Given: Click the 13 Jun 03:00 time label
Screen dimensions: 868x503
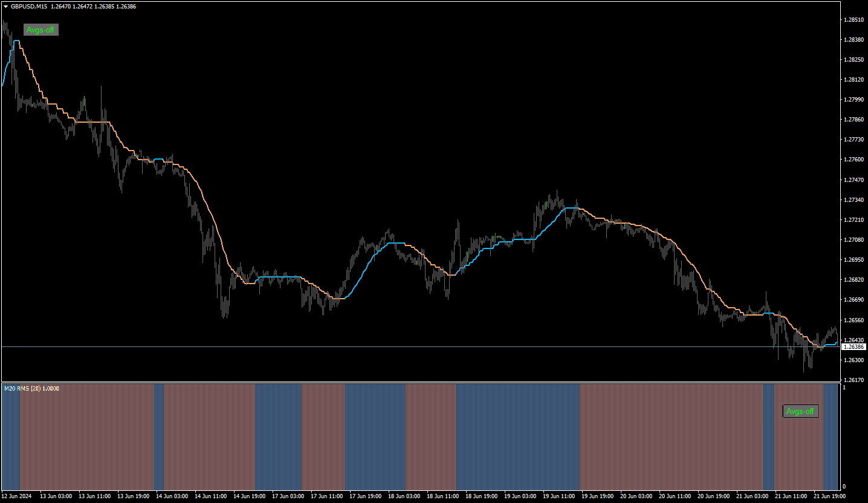Looking at the screenshot, I should (56, 496).
